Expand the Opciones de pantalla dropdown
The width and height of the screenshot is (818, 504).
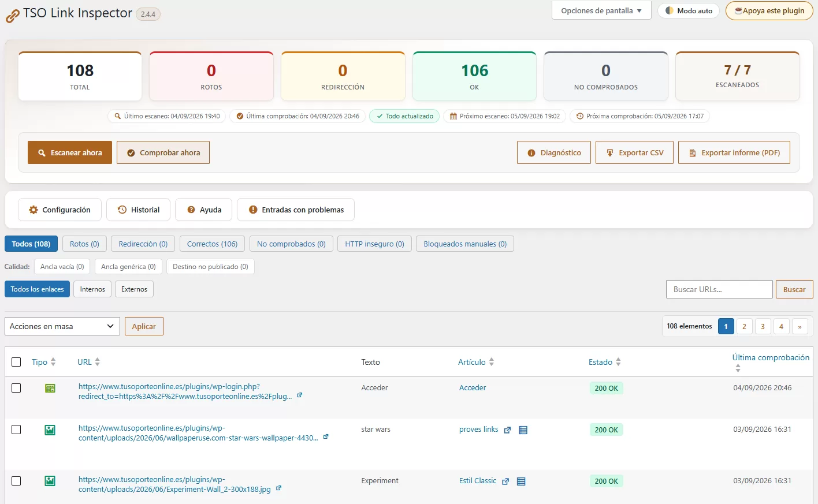point(601,10)
